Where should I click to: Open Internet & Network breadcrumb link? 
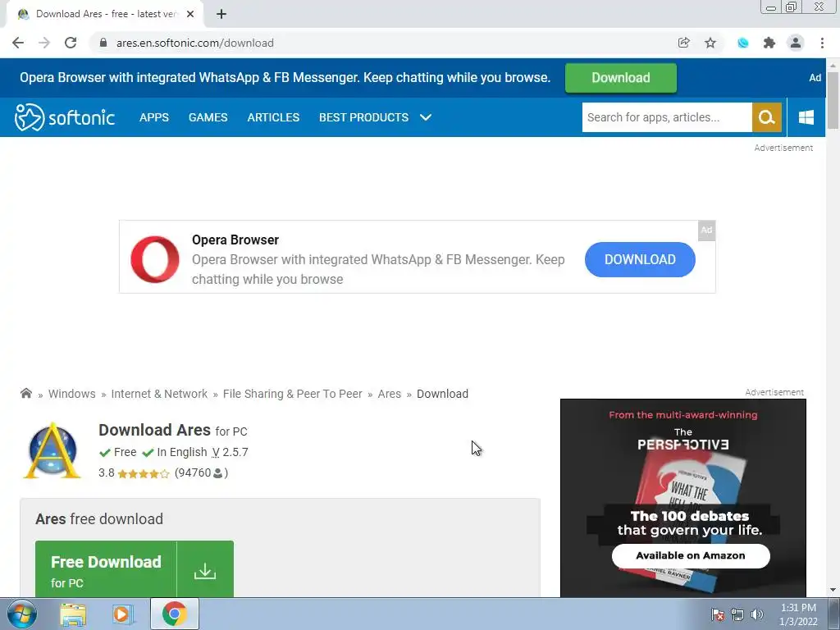point(159,394)
